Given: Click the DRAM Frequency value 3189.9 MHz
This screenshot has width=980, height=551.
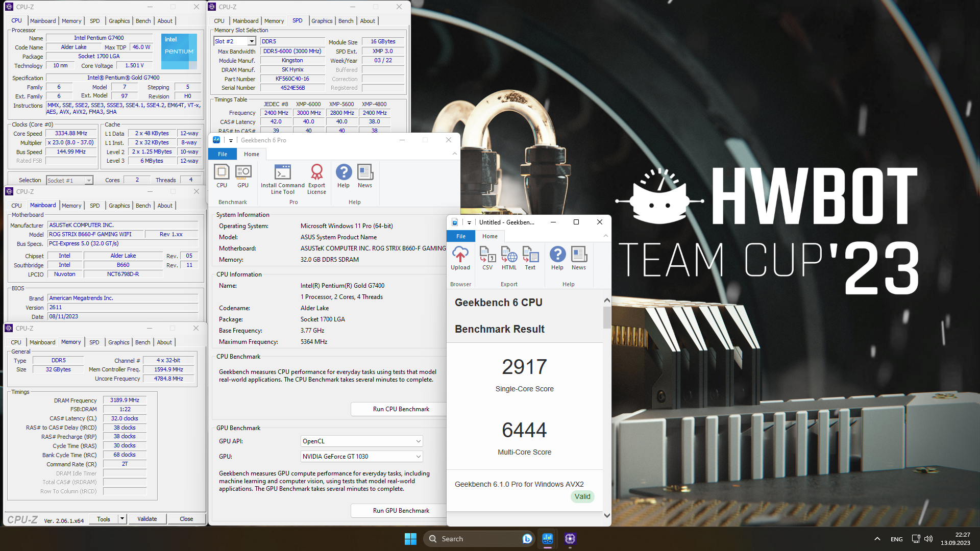Looking at the screenshot, I should 125,400.
